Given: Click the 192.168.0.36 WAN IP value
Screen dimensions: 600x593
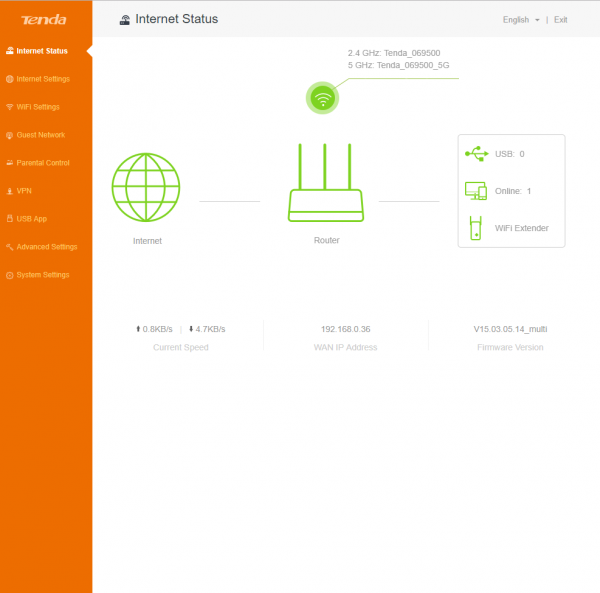Looking at the screenshot, I should pos(346,329).
